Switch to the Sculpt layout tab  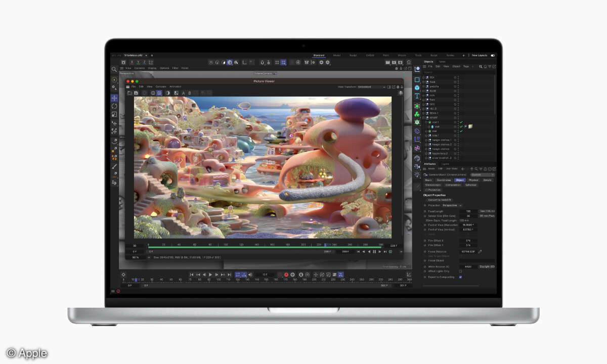click(x=353, y=55)
